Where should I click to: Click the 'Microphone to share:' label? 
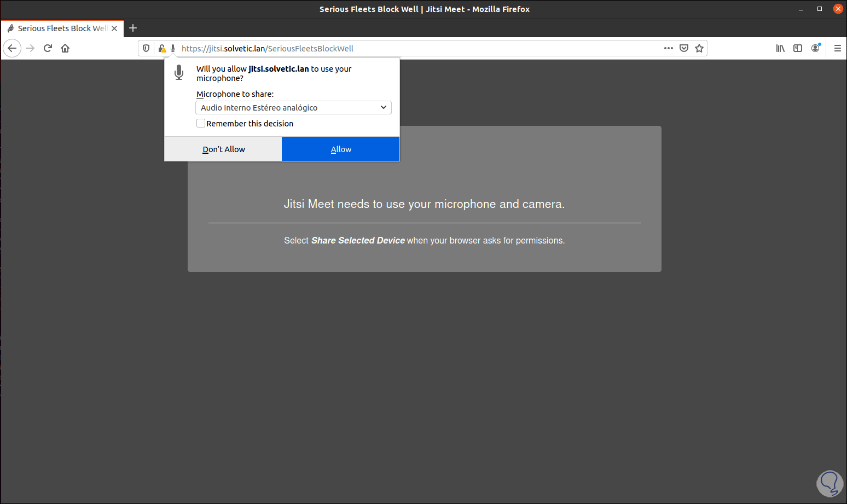[x=235, y=94]
